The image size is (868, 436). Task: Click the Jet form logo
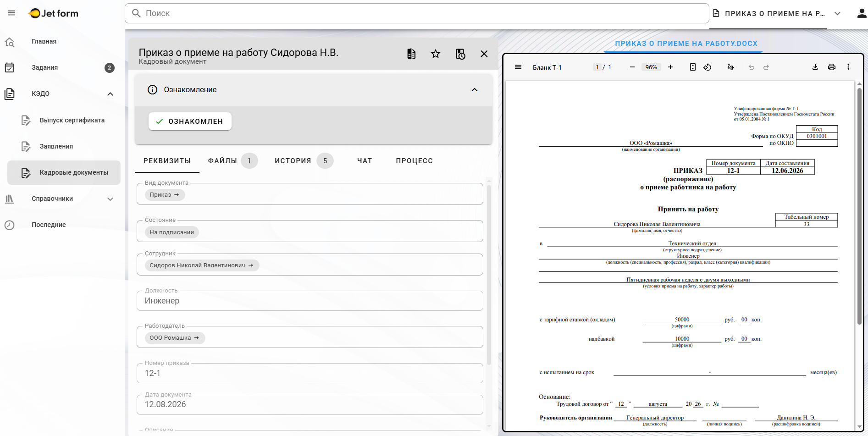[x=53, y=13]
